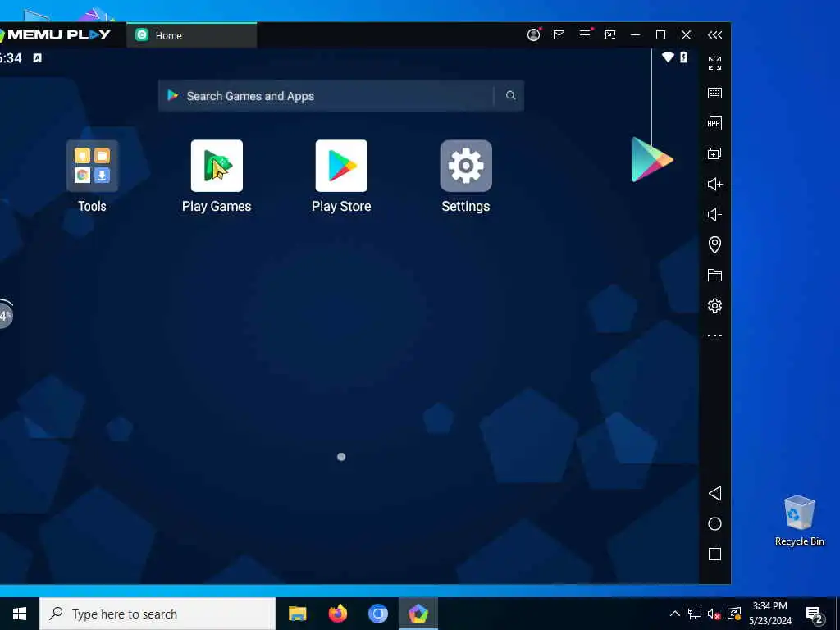
Task: Launch Firefox from the taskbar
Action: coord(337,614)
